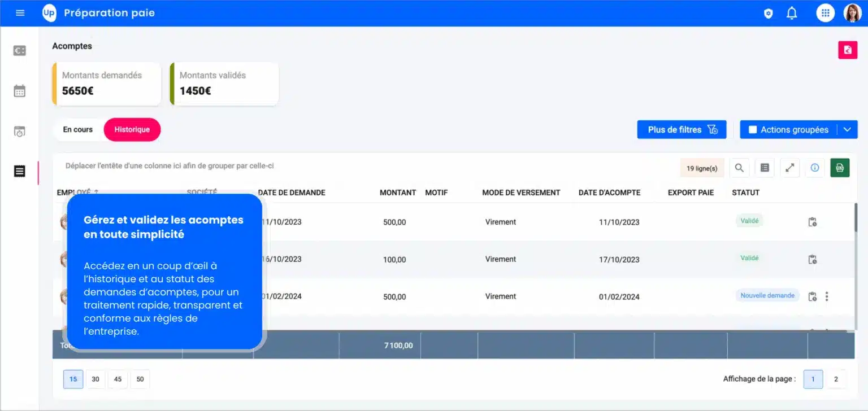868x411 pixels.
Task: Expand table to fullscreen view
Action: click(x=789, y=168)
